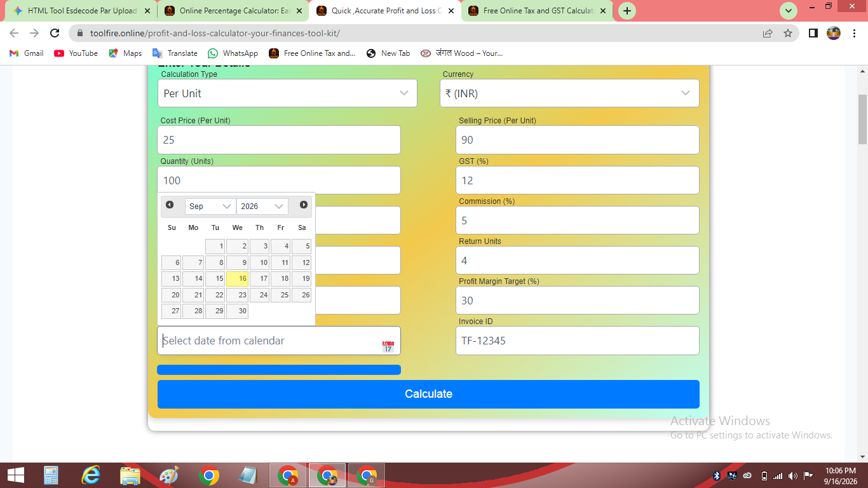The image size is (868, 488).
Task: Click the Calculate button
Action: [x=428, y=394]
